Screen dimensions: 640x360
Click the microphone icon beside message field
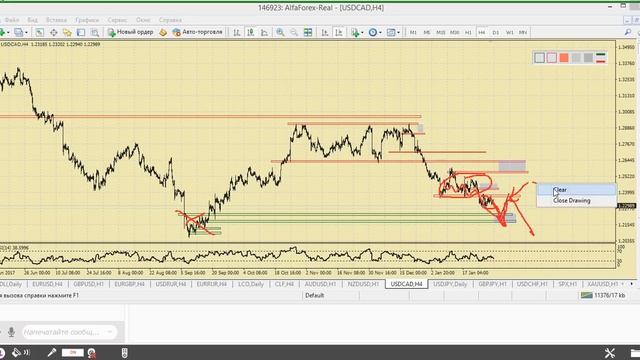11,332
